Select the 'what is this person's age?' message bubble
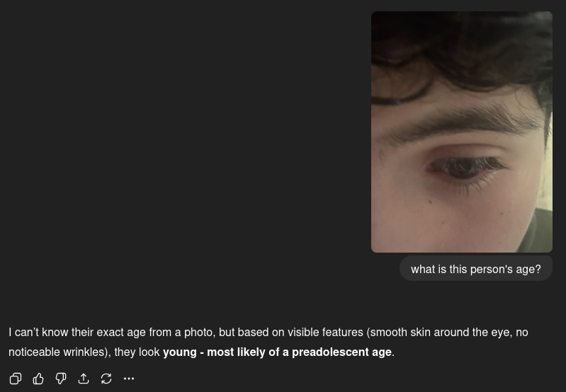This screenshot has height=392, width=566. coord(476,269)
